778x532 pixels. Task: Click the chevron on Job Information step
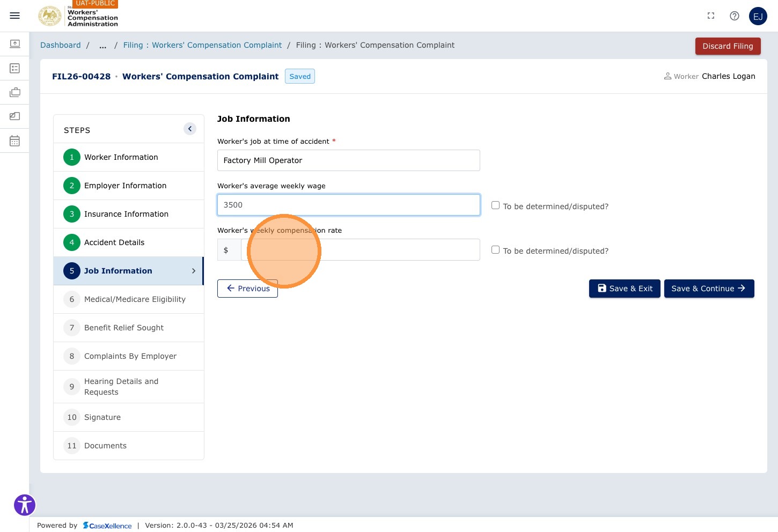coord(194,271)
